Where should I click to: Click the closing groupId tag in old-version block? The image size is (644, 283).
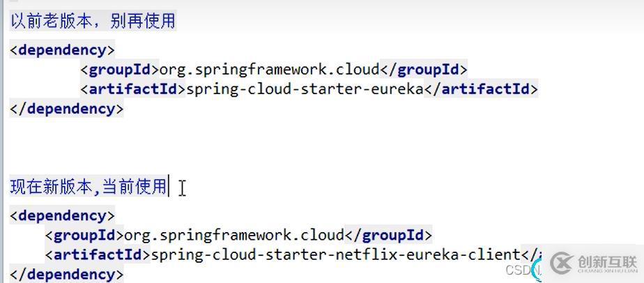(423, 70)
